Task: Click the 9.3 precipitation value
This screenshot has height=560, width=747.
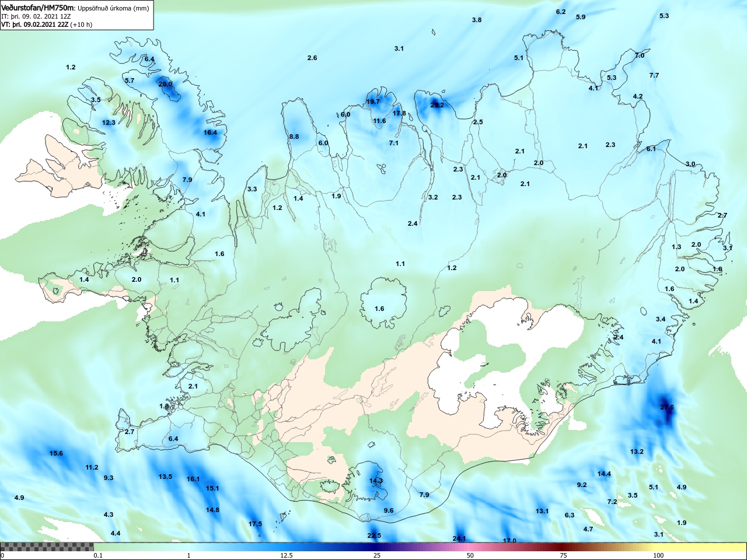Action: pos(109,478)
